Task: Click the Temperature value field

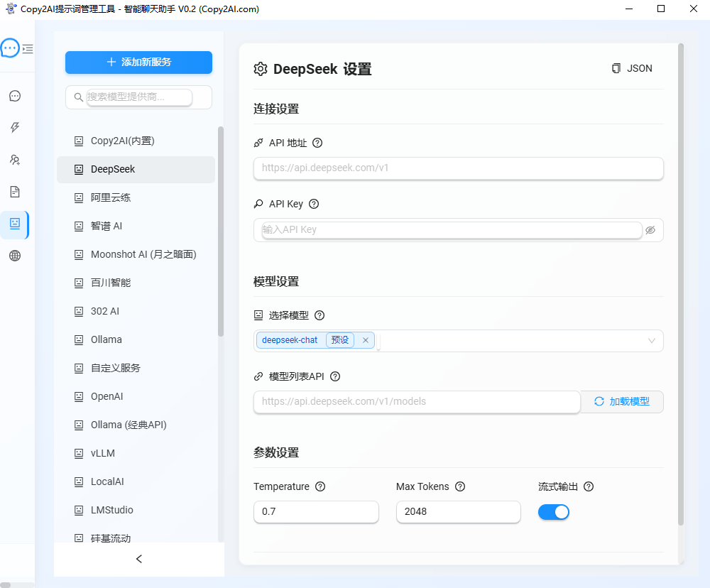Action: (x=316, y=512)
